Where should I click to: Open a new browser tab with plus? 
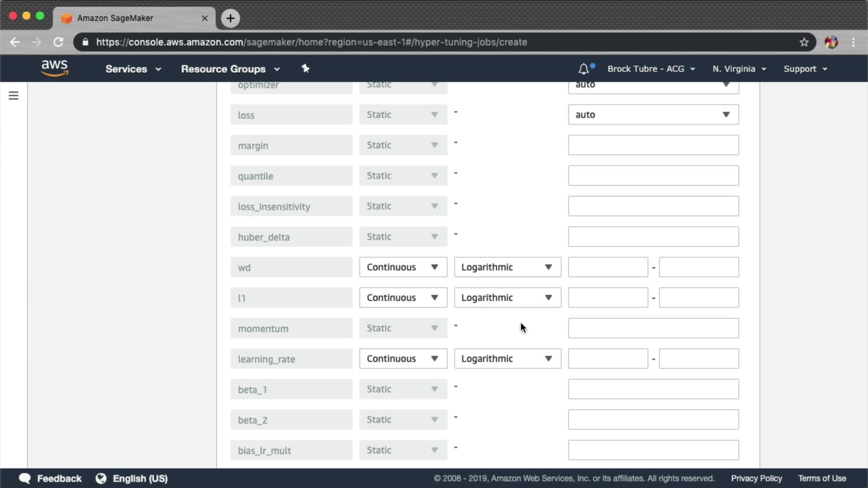[231, 18]
